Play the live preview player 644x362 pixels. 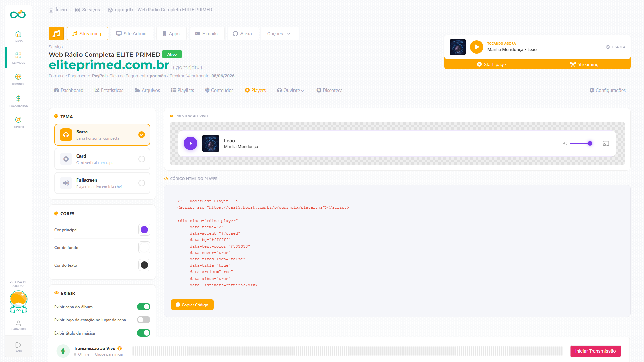pos(191,143)
